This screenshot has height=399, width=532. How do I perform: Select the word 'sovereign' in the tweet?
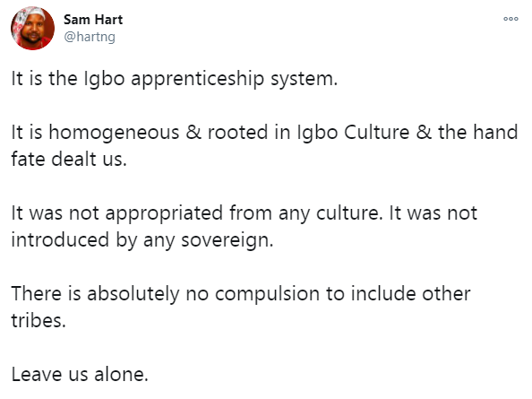(226, 240)
